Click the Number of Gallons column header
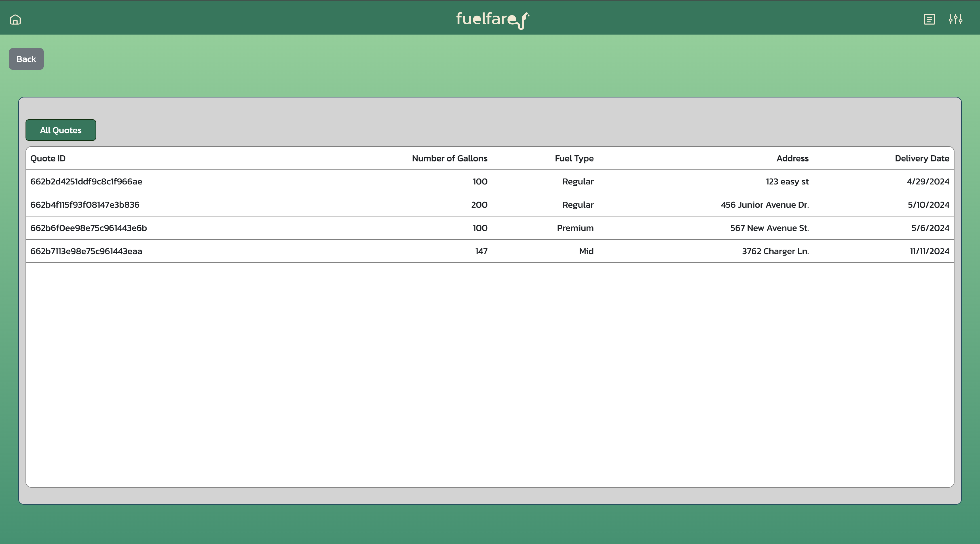The image size is (980, 544). tap(449, 158)
